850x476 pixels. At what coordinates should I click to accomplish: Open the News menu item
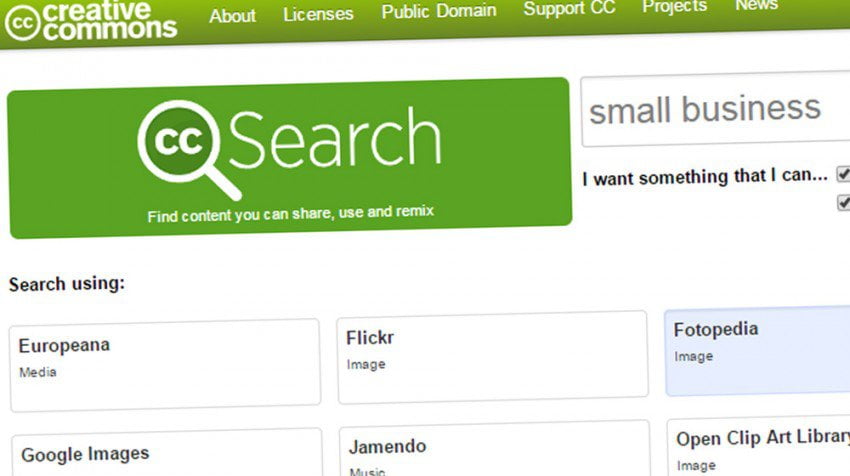[757, 5]
